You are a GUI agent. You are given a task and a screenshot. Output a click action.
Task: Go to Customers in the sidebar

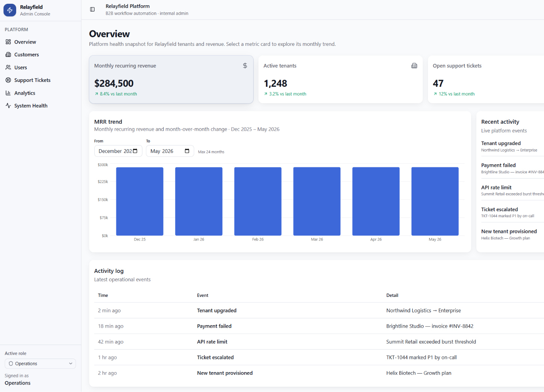[40, 54]
